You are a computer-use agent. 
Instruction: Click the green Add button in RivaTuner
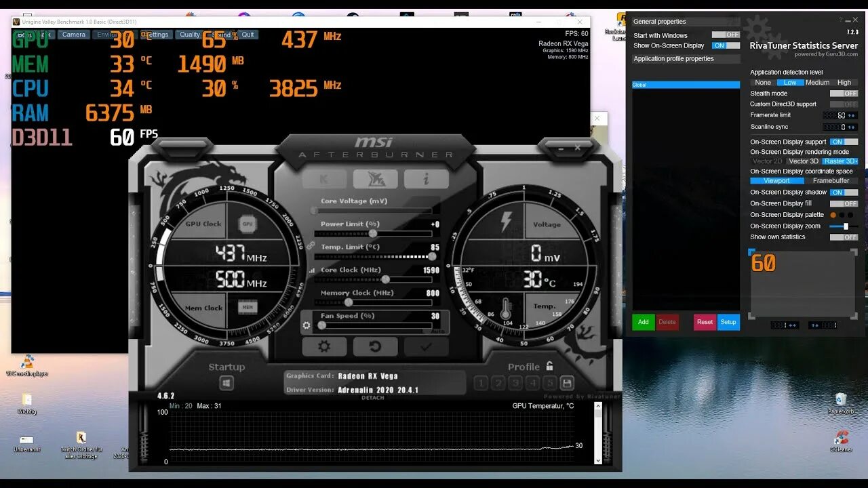click(x=644, y=322)
